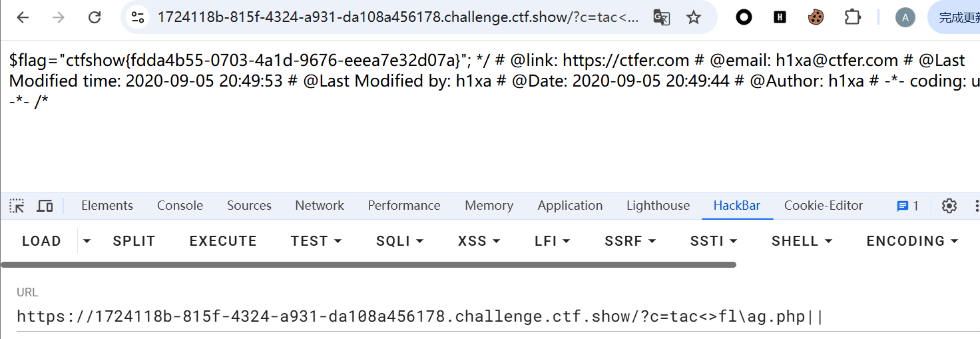The height and width of the screenshot is (339, 980).
Task: Expand the ENCODING dropdown
Action: (x=912, y=241)
